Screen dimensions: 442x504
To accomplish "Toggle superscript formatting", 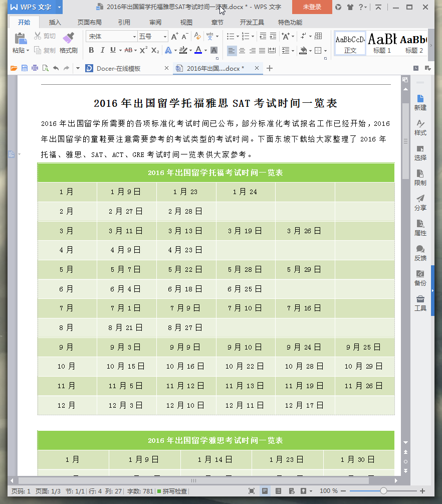I will [x=144, y=50].
